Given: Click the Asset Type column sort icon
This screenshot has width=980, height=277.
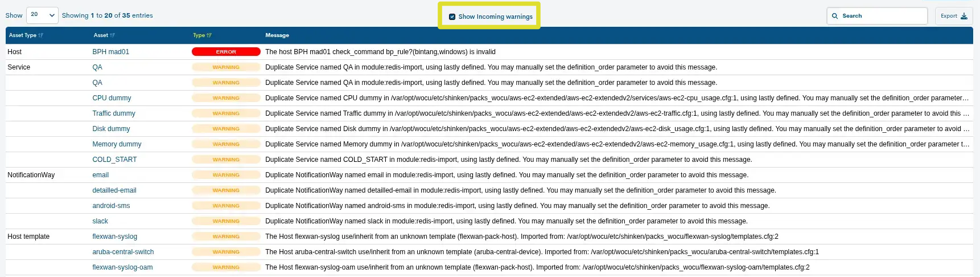Looking at the screenshot, I should tap(40, 35).
